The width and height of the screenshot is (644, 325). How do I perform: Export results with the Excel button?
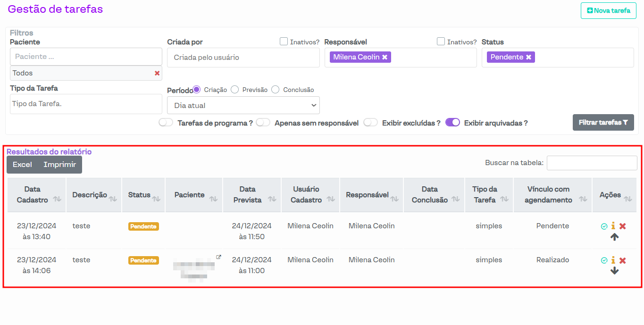click(22, 165)
